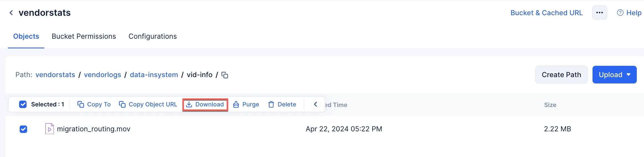Click the video file icon of migration_routing.mov
Image resolution: width=644 pixels, height=157 pixels.
[x=50, y=129]
